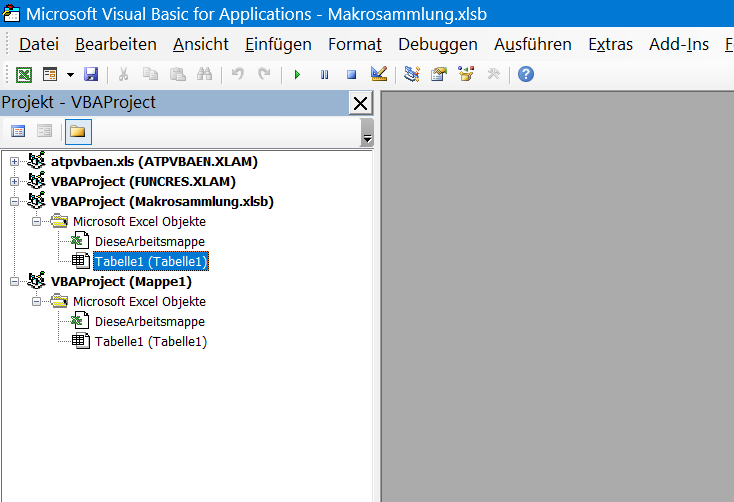Viewport: 734px width, 502px height.
Task: Select Tabelle1 (Tabelle1) under Mappe1
Action: click(151, 342)
